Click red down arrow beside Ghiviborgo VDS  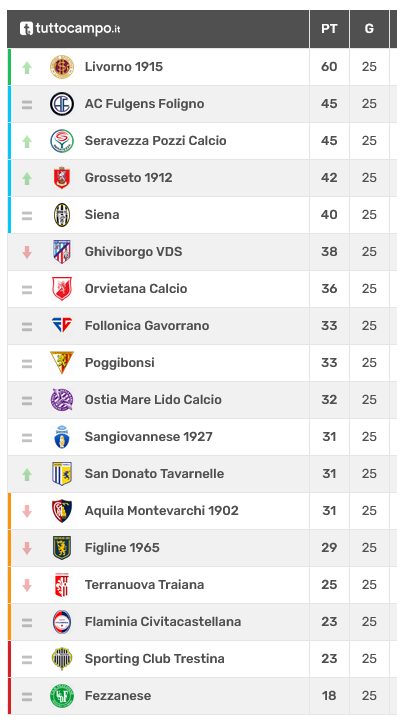pos(27,252)
